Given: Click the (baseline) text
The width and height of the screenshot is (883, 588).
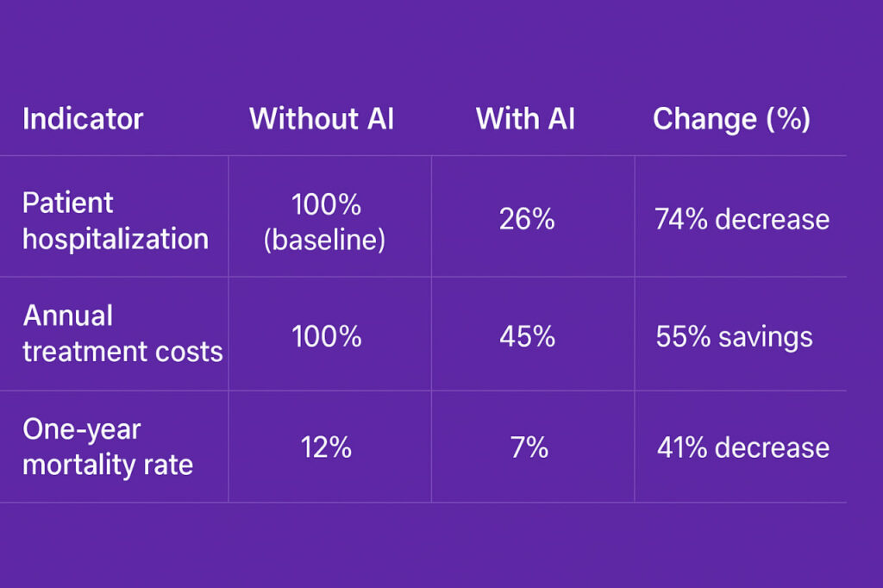Looking at the screenshot, I should click(324, 239).
